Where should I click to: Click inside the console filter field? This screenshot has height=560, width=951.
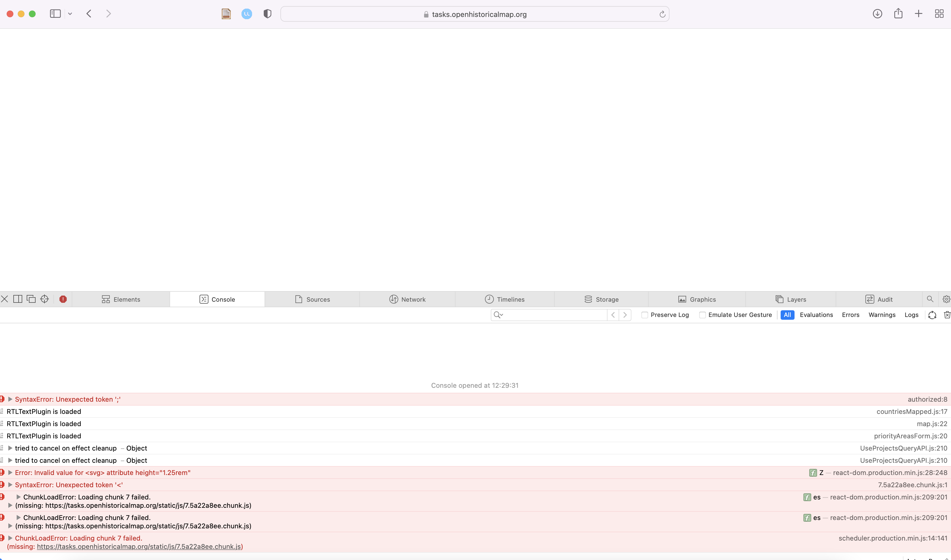[x=547, y=315]
